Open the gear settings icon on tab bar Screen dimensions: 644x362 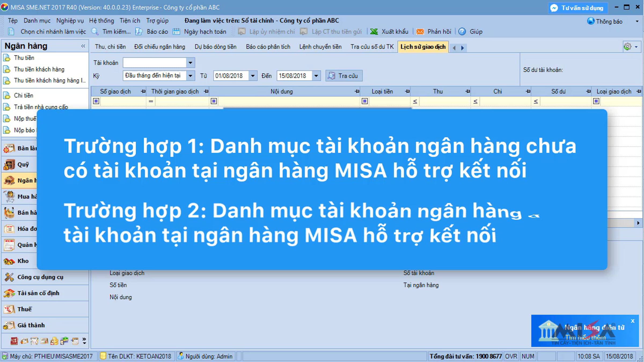click(x=627, y=47)
